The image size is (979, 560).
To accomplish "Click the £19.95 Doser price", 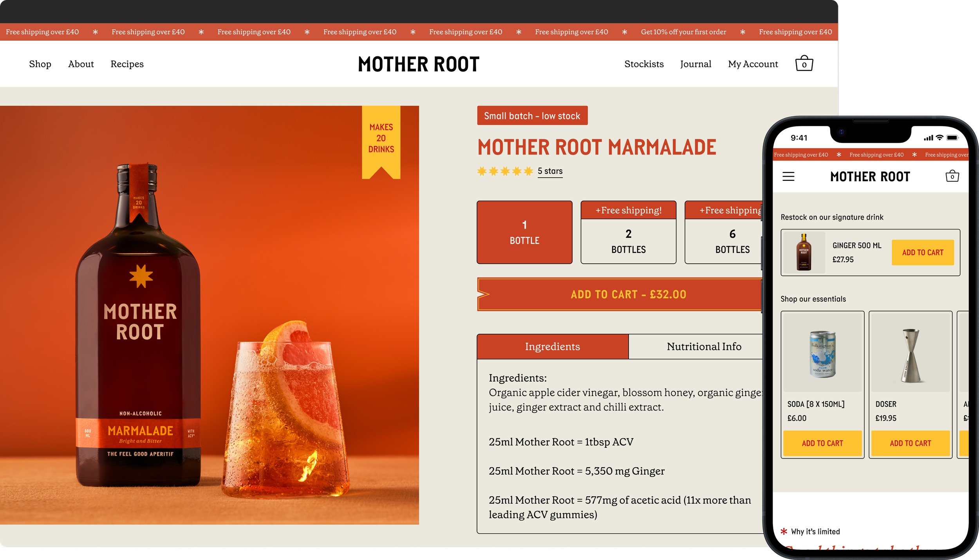I will [x=886, y=418].
